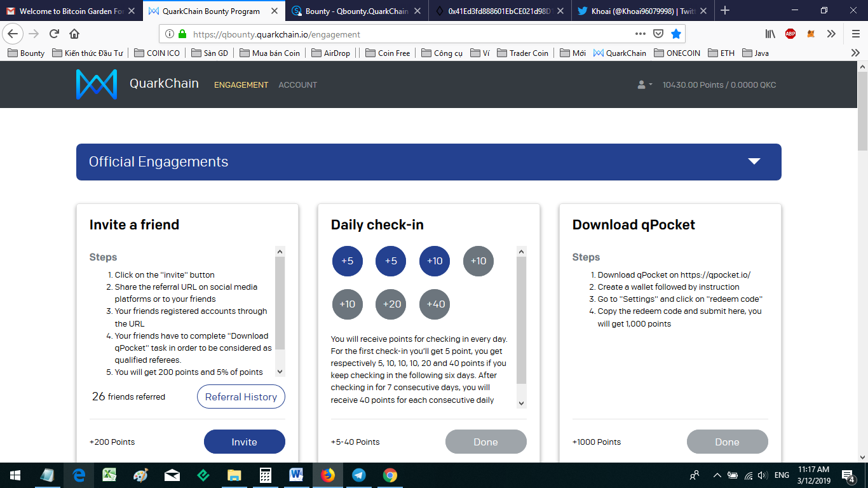The width and height of the screenshot is (868, 488).
Task: Click Done in the Download qPocket card
Action: point(728,442)
